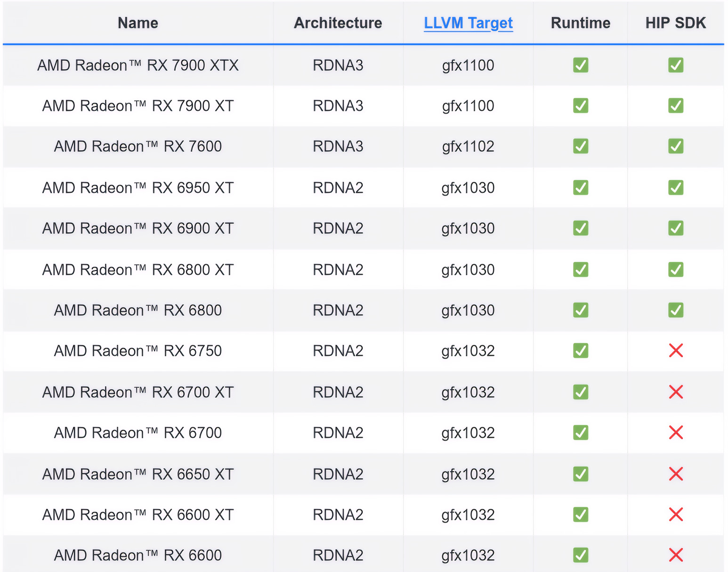The height and width of the screenshot is (572, 728).
Task: Click RDNA3 in the RX 7600 row
Action: 338,146
